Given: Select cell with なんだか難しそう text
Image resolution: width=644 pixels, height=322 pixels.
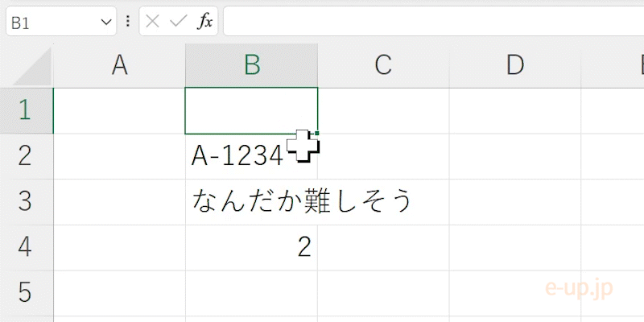Looking at the screenshot, I should pos(251,202).
